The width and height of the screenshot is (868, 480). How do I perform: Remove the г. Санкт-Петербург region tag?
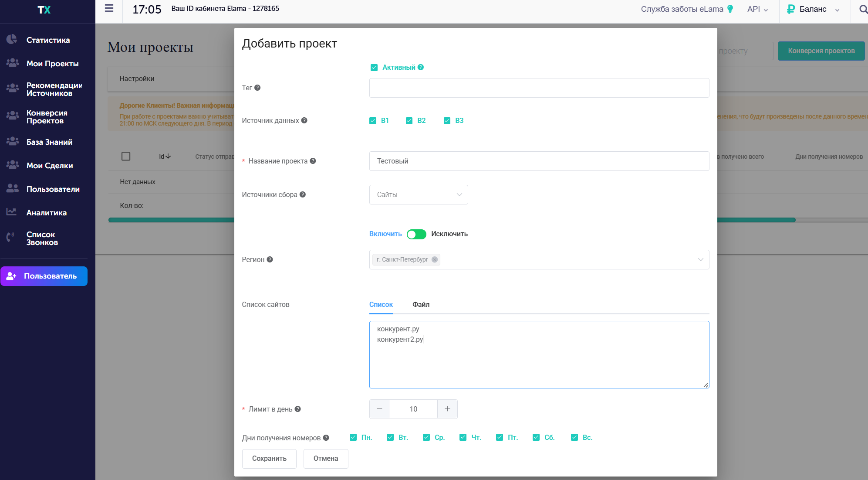[x=435, y=259]
